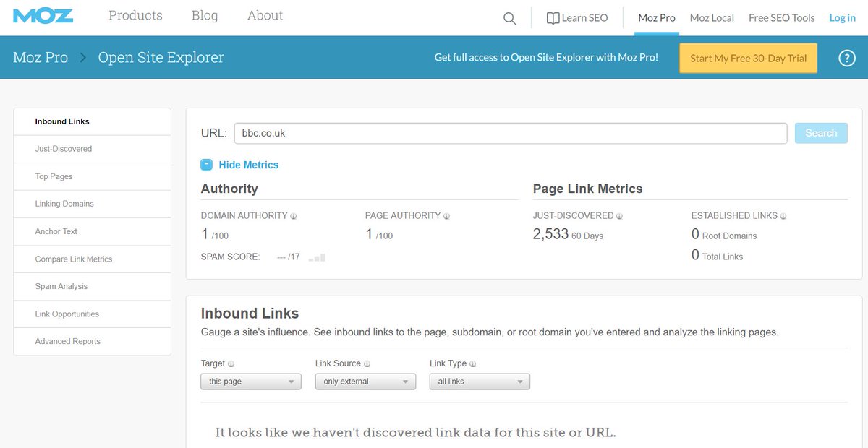Click the Link Source info icon
Screen dimensions: 868x448
coord(367,364)
